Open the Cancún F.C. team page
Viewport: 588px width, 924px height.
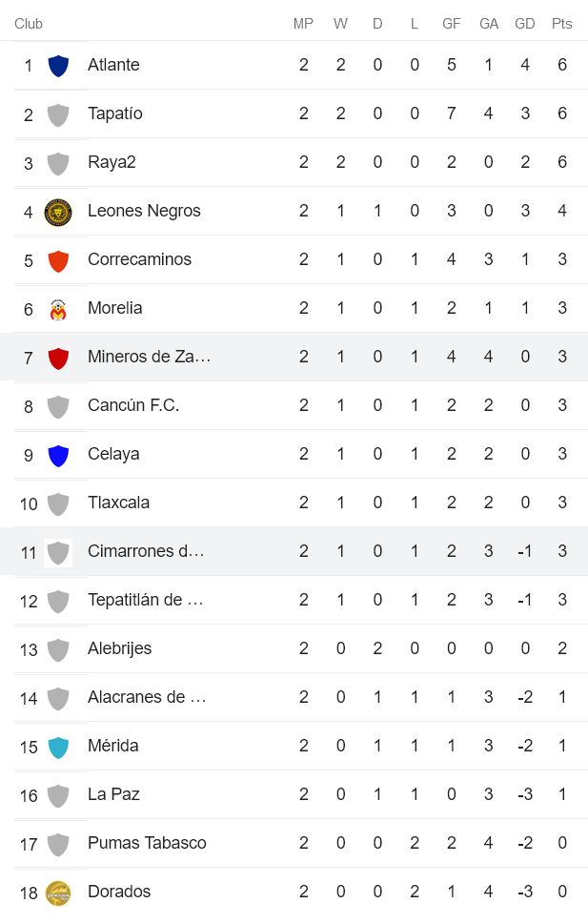pos(133,405)
